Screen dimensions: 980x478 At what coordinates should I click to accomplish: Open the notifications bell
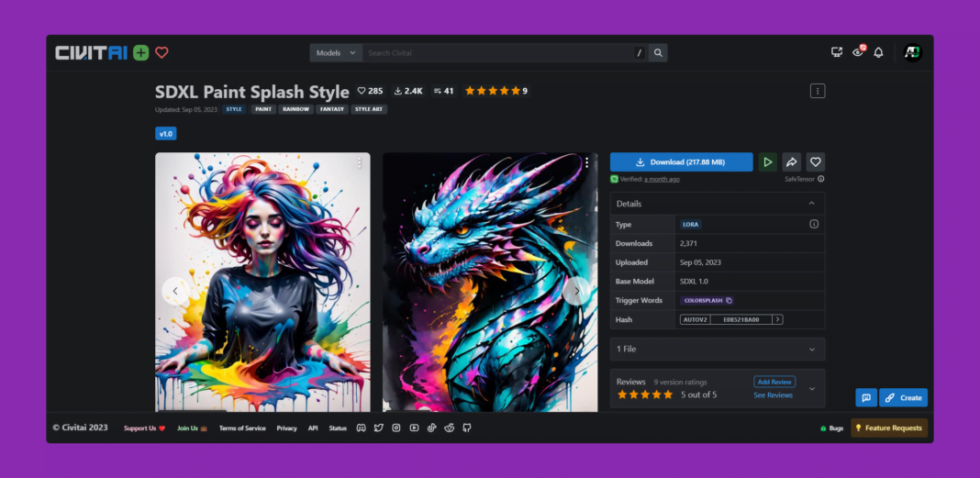878,53
